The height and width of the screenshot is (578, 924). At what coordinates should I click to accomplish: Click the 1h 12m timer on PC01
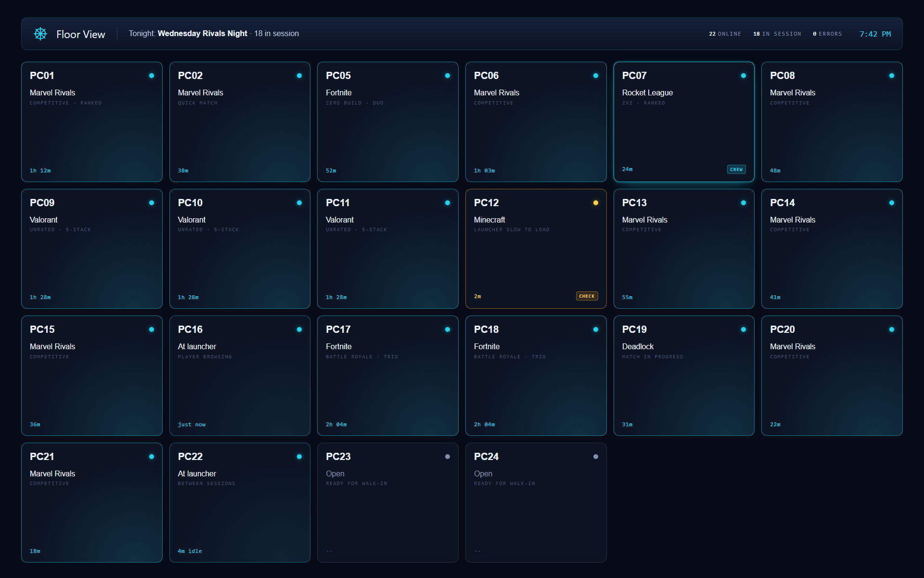pos(40,171)
